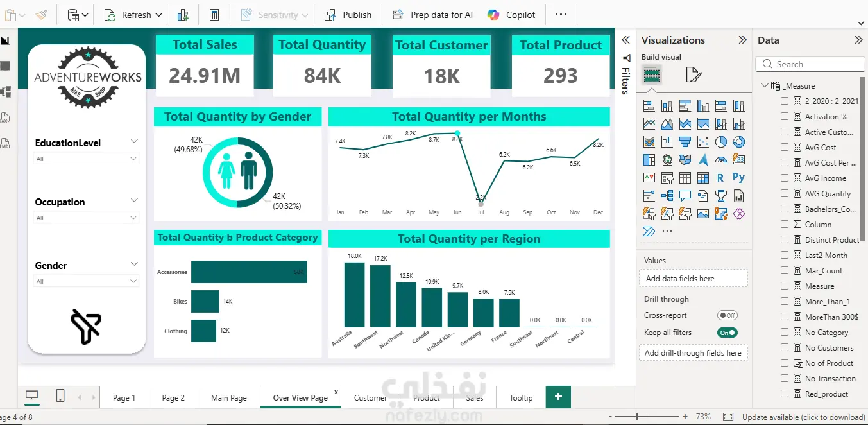Check the No Customers measure box
The height and width of the screenshot is (425, 868).
785,347
